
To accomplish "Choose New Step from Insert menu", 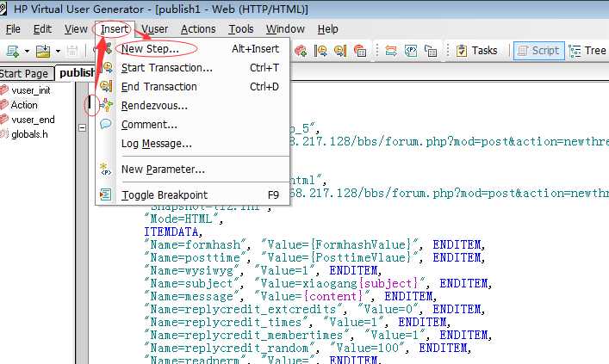I will 193,49.
